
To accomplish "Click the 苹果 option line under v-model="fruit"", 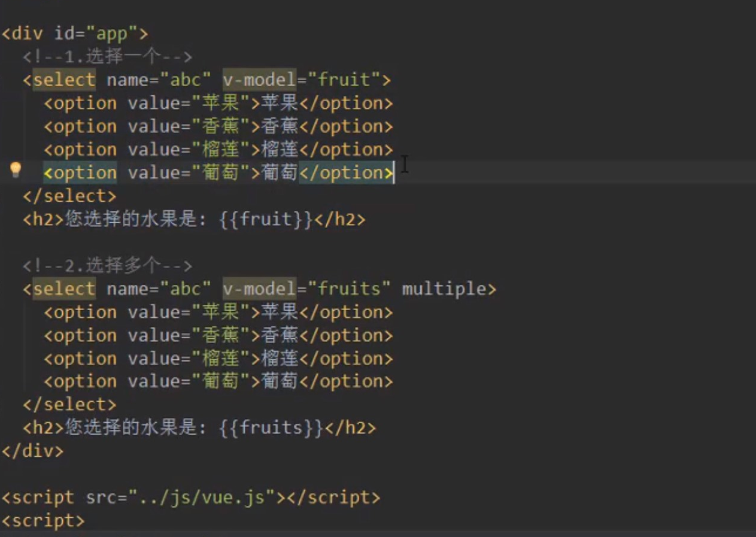I will point(218,104).
